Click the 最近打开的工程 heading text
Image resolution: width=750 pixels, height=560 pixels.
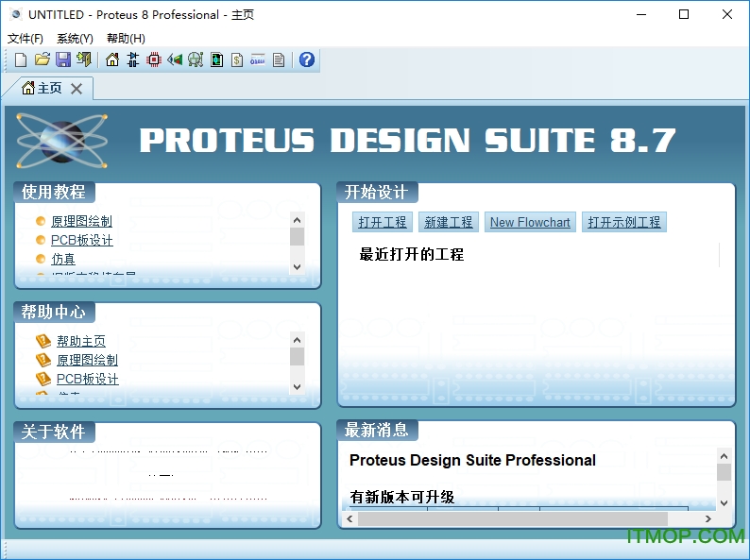(411, 254)
